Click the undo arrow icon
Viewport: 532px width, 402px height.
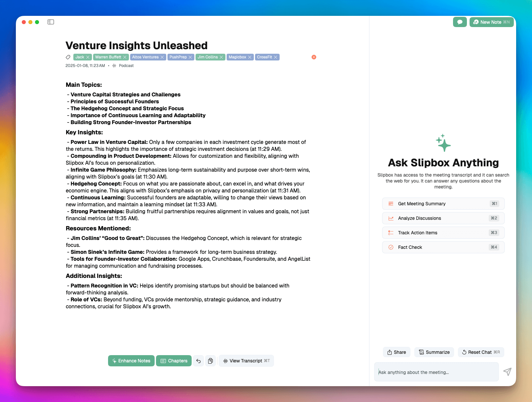tap(199, 361)
